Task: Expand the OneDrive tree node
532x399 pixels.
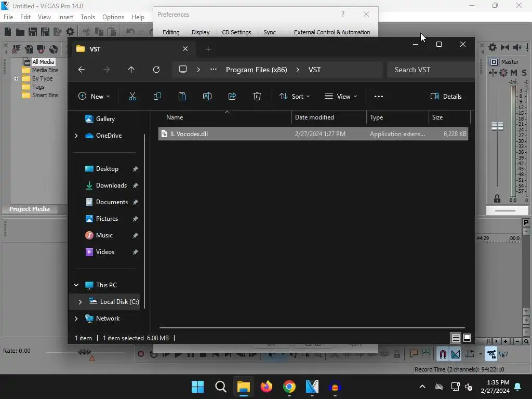Action: 76,136
